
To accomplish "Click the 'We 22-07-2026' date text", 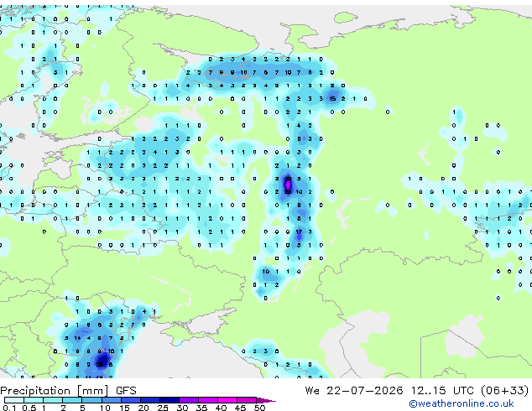I will point(354,390).
